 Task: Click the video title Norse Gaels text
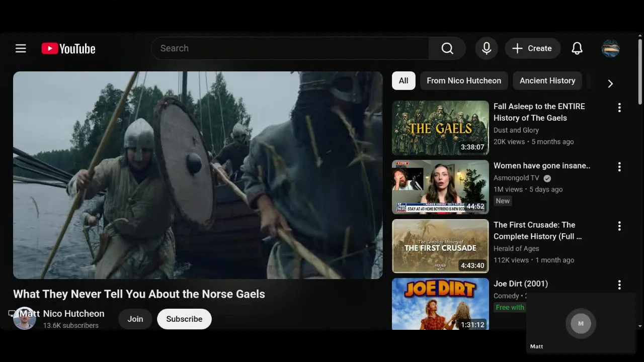coord(139,294)
